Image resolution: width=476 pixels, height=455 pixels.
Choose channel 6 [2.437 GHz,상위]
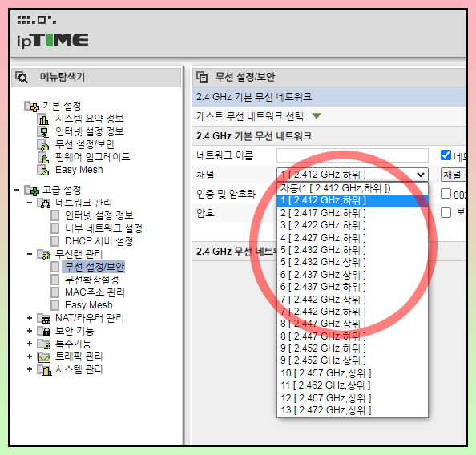tap(353, 275)
